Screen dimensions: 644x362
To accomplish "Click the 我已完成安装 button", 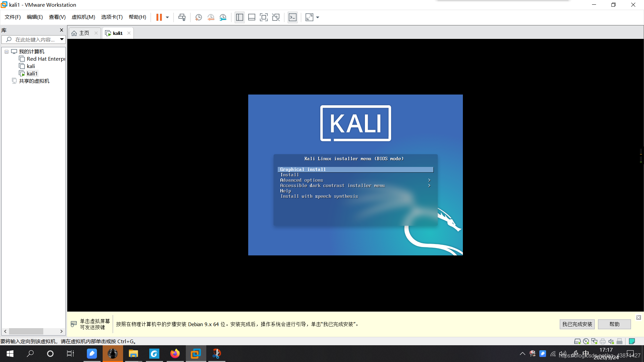I will click(577, 324).
